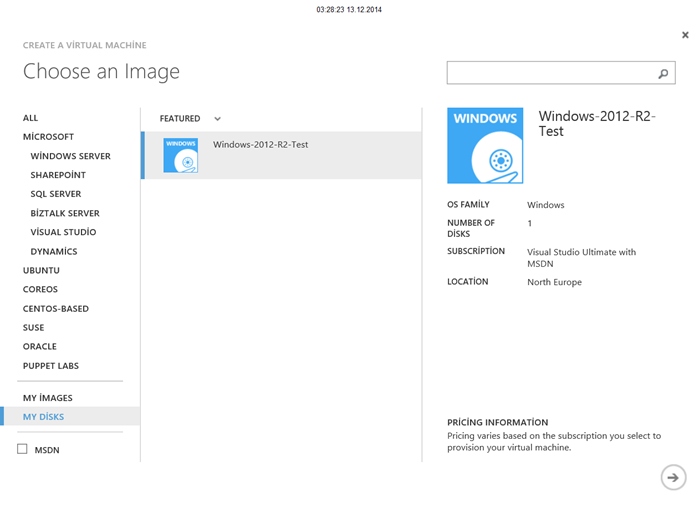
Task: Select the Oracle category
Action: pyautogui.click(x=40, y=346)
